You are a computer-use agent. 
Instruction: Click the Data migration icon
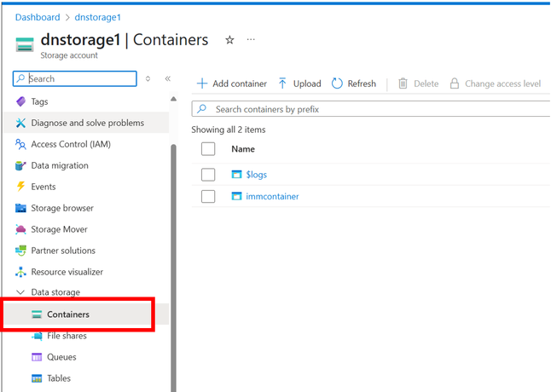(x=20, y=165)
